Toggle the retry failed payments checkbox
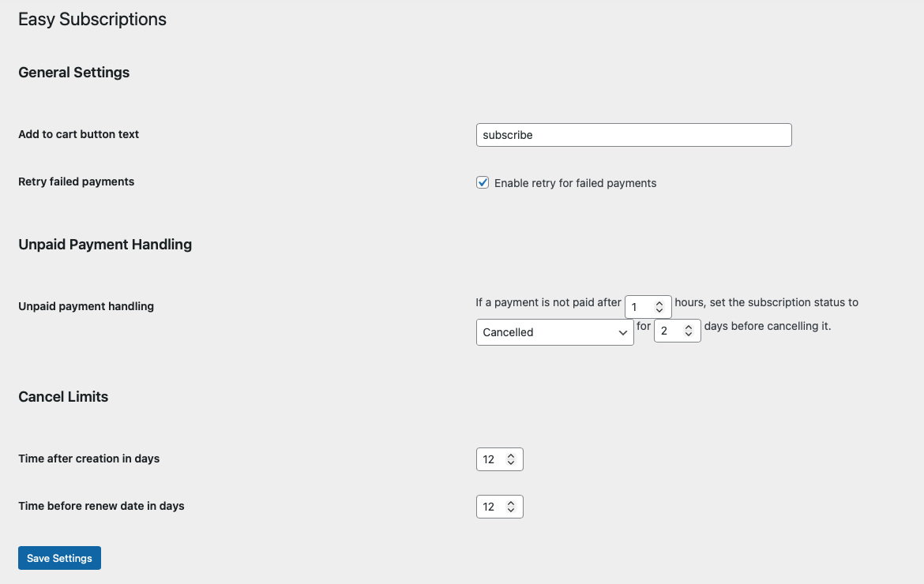924x584 pixels. [x=483, y=182]
